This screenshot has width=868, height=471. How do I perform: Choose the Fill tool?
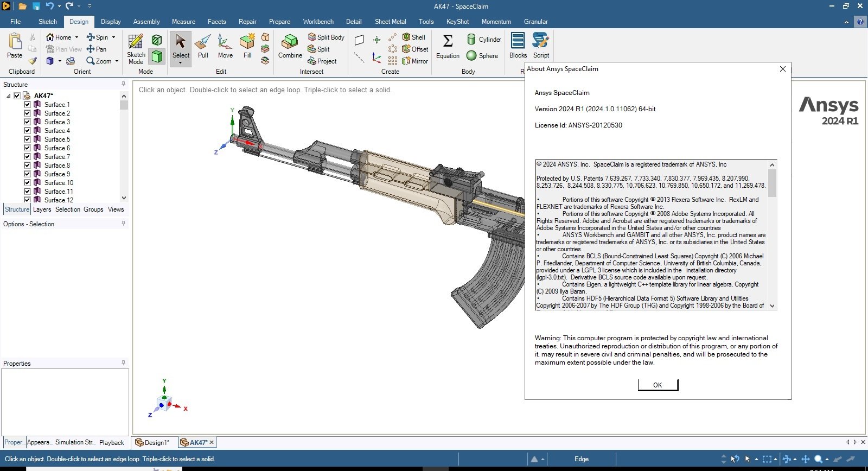coord(247,47)
